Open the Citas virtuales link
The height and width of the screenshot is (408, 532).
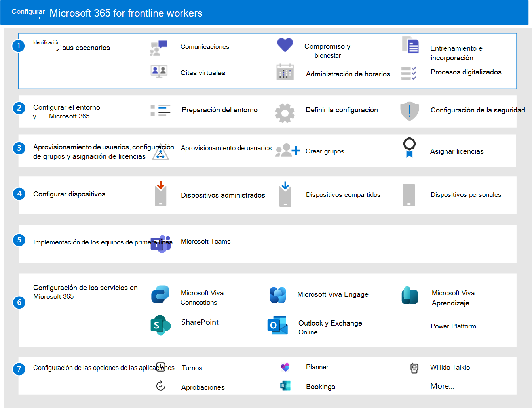pyautogui.click(x=203, y=73)
